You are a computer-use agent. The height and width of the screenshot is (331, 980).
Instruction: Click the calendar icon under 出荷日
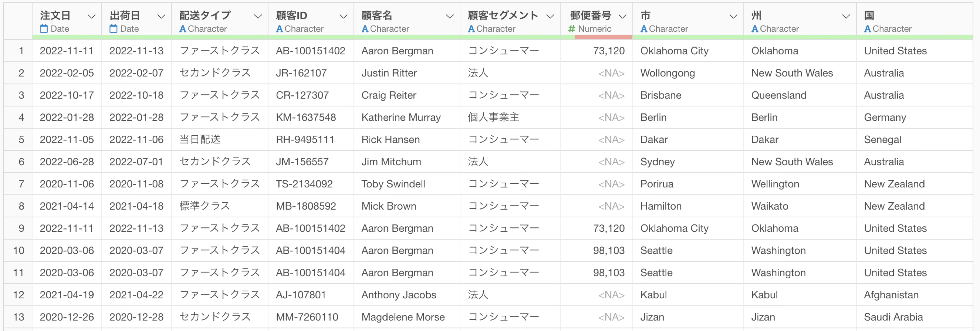pyautogui.click(x=113, y=29)
